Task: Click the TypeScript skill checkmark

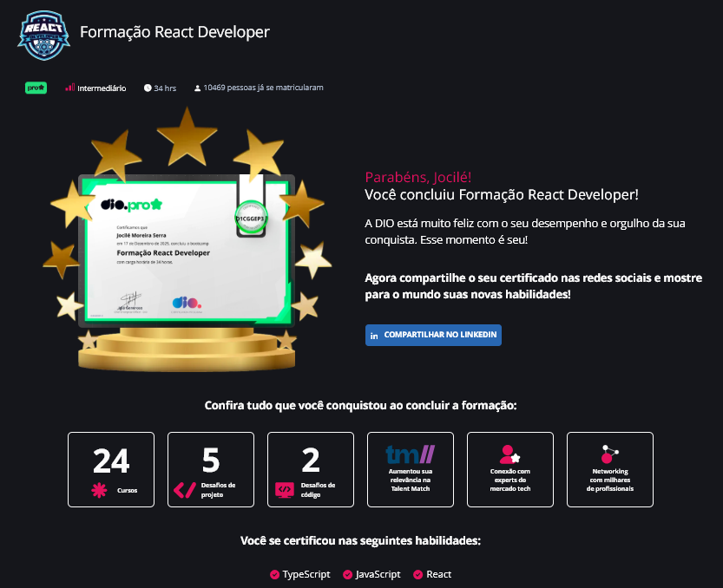Action: pyautogui.click(x=274, y=574)
